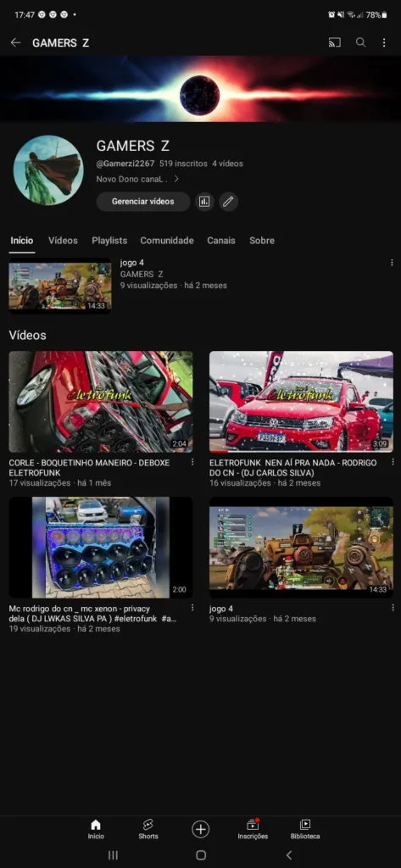Tap the 16 visualizações · há 2 meses text
The image size is (401, 868).
(265, 482)
